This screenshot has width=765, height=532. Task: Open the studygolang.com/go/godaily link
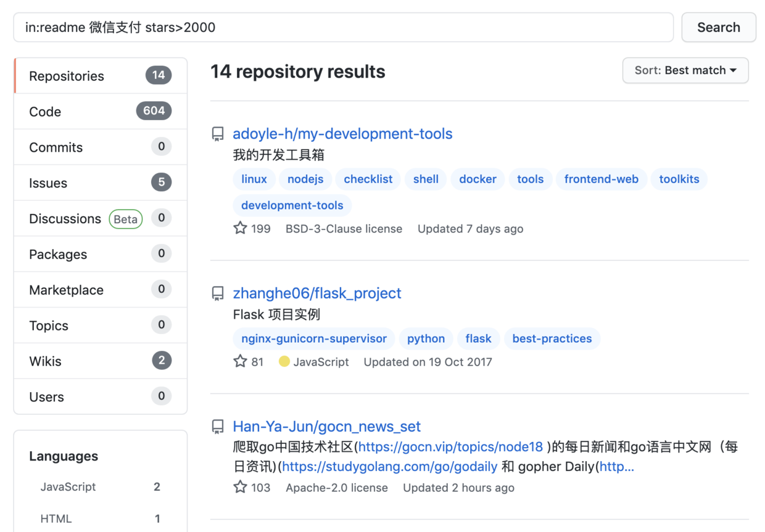coord(390,467)
